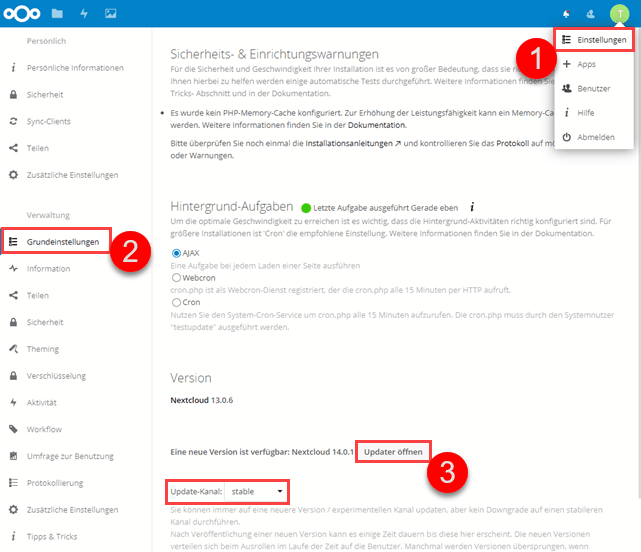
Task: Open the Protokollierung section label
Action: 55,483
